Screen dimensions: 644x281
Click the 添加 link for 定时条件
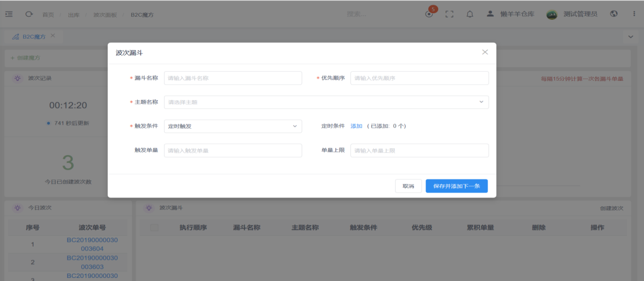pyautogui.click(x=357, y=126)
